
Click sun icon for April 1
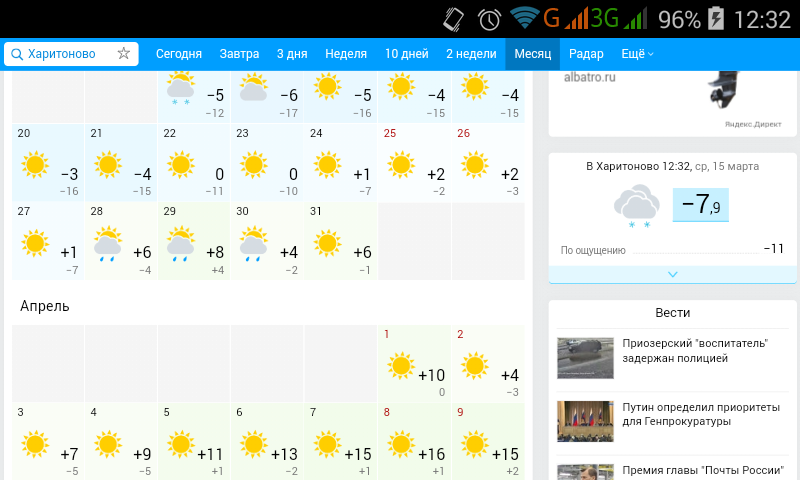(401, 366)
